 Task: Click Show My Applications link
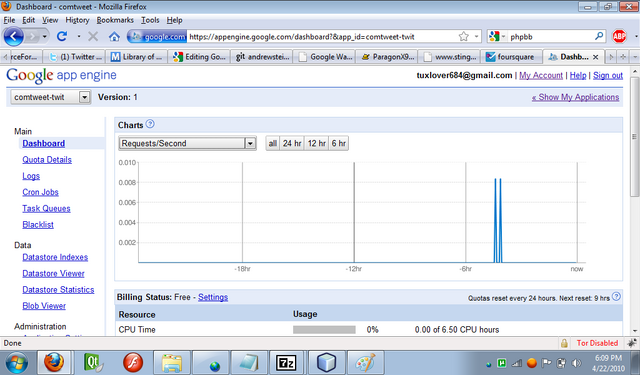pos(576,97)
